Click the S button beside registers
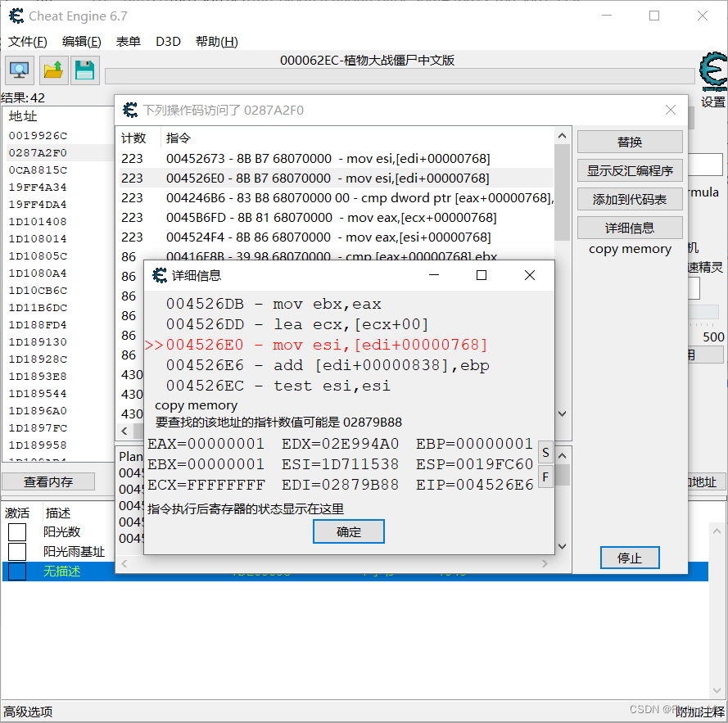728x723 pixels. (545, 453)
